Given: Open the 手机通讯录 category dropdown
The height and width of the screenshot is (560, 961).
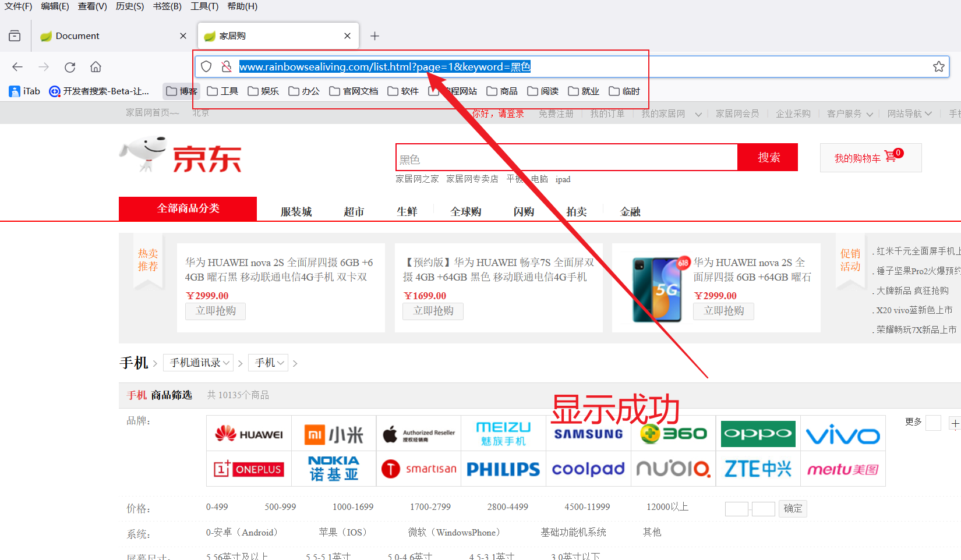Looking at the screenshot, I should coord(199,363).
